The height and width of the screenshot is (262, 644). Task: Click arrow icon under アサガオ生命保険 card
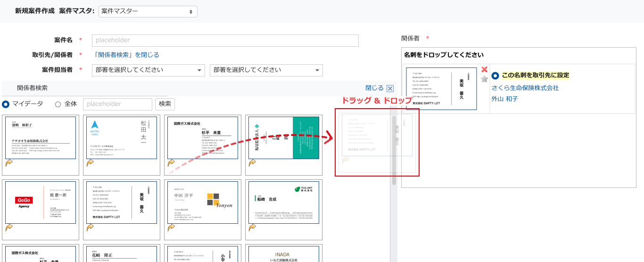click(9, 163)
